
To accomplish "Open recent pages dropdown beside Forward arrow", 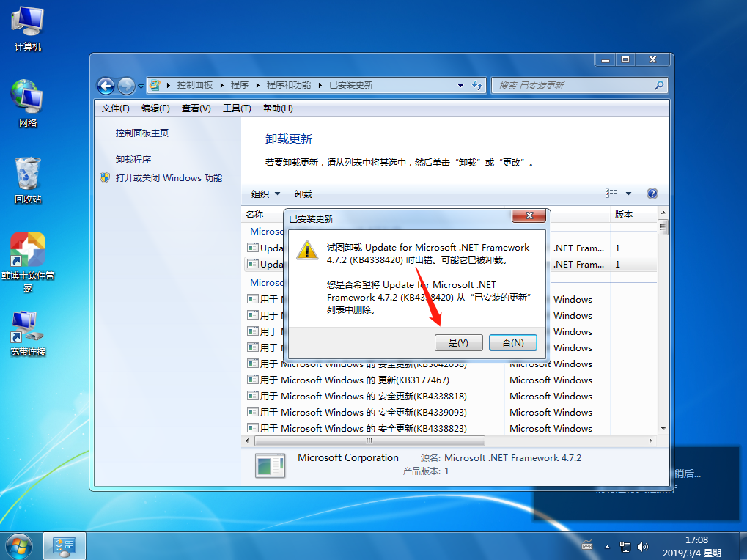I will click(141, 86).
